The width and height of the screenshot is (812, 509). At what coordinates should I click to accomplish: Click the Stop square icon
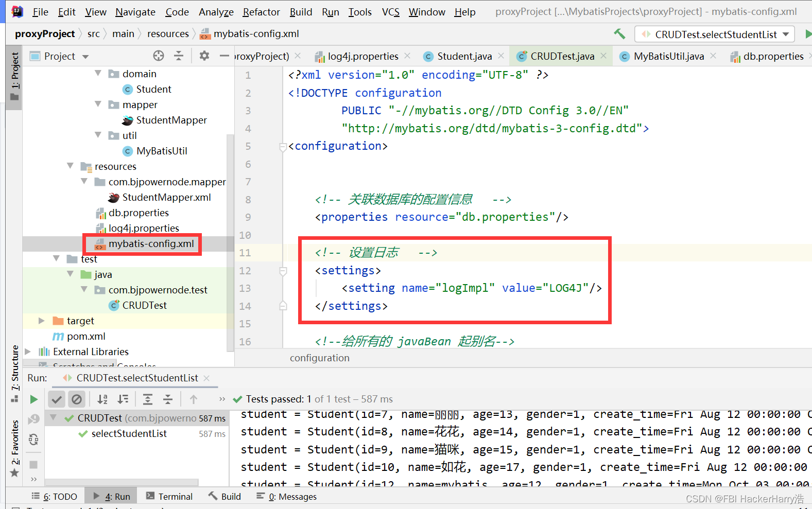pos(33,465)
